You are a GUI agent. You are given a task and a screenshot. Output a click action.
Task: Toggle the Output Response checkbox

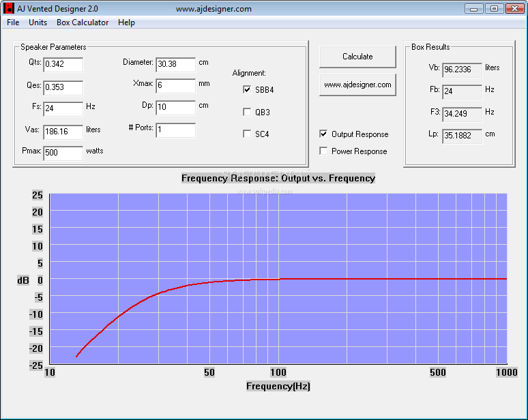323,134
